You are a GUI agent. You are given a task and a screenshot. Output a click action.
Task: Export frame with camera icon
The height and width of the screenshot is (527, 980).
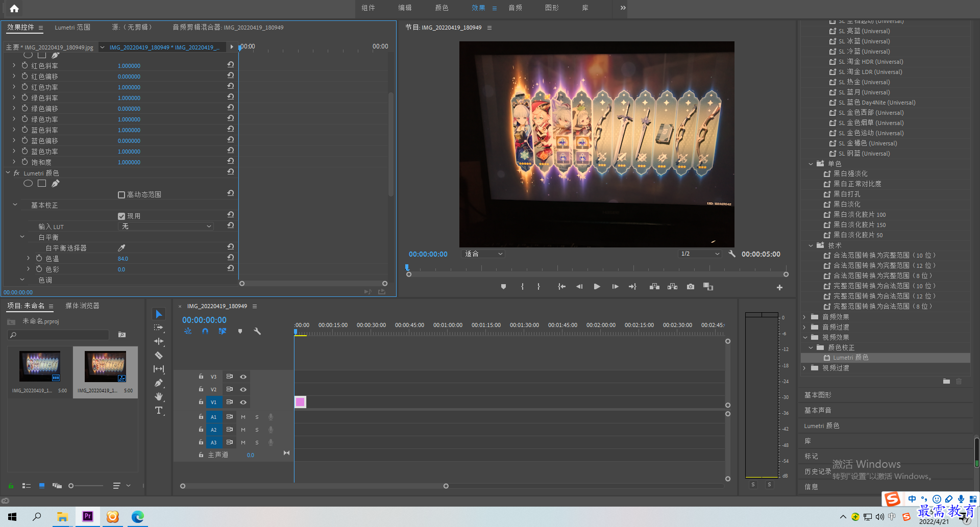click(691, 287)
